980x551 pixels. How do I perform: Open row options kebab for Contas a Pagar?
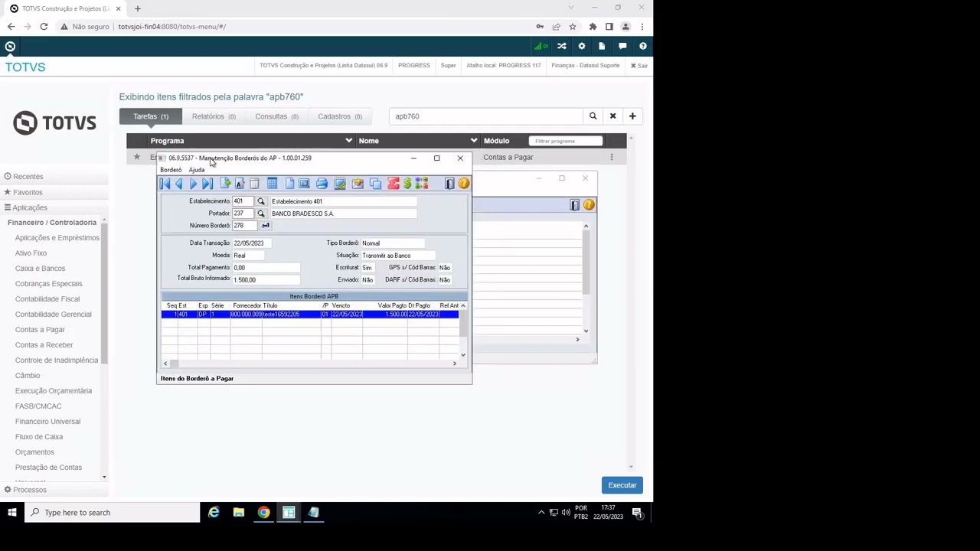point(611,157)
